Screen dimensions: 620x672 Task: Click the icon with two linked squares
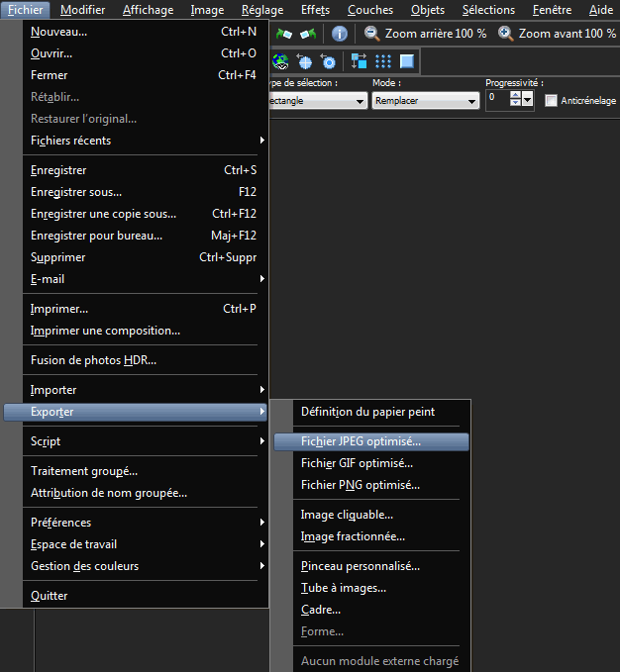pos(359,61)
